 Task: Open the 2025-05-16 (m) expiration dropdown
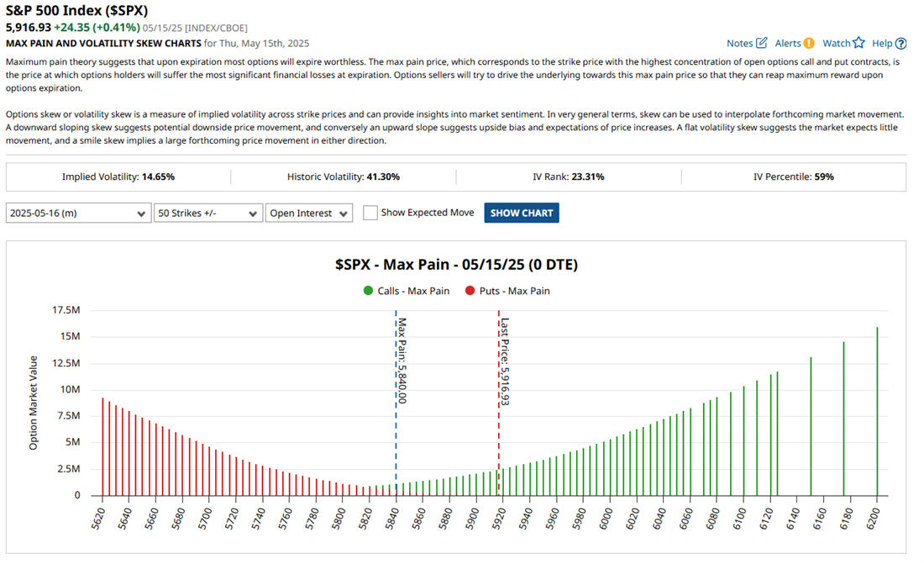pyautogui.click(x=78, y=213)
